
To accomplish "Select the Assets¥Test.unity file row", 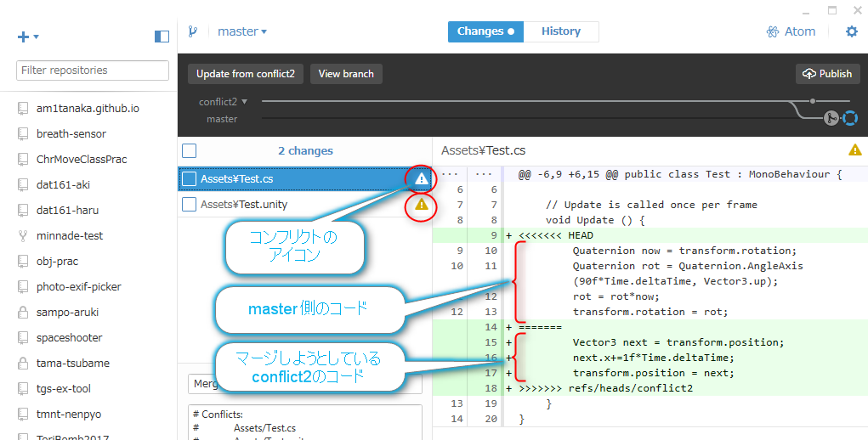I will tap(305, 204).
